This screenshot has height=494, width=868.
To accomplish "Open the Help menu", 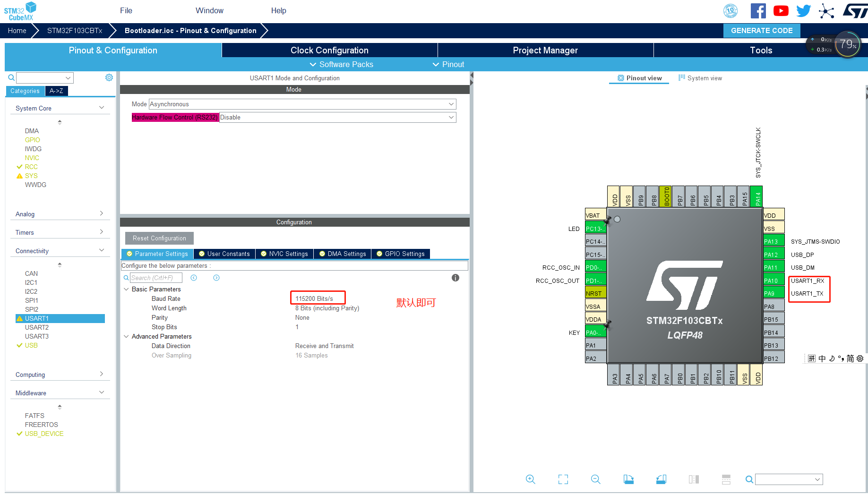I will [x=278, y=10].
